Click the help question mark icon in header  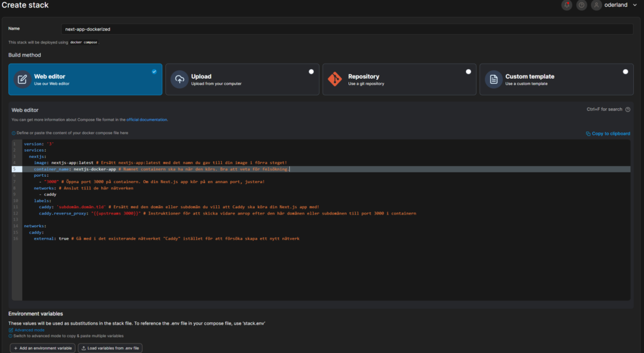click(x=582, y=5)
